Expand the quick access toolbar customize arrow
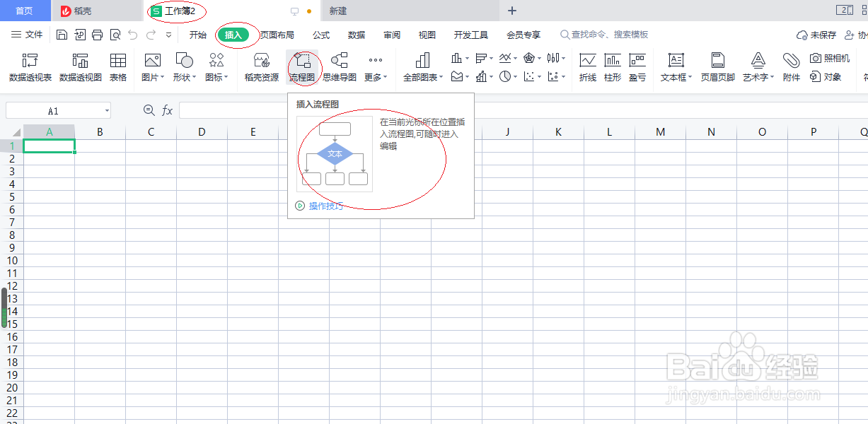 coord(168,35)
